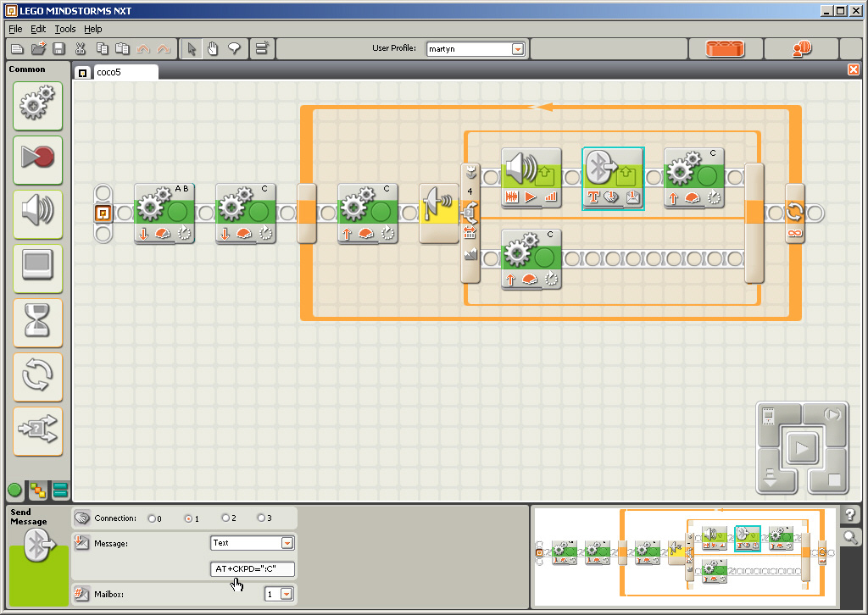Click the program overview map thumbnail

[x=685, y=558]
